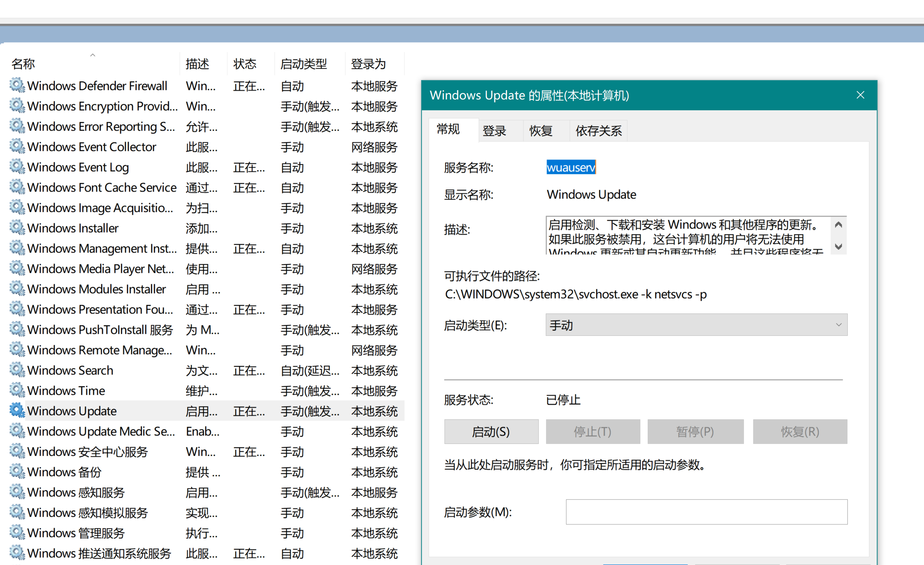The image size is (924, 565).
Task: Click the Windows Media Player Network gear icon
Action: tap(17, 268)
